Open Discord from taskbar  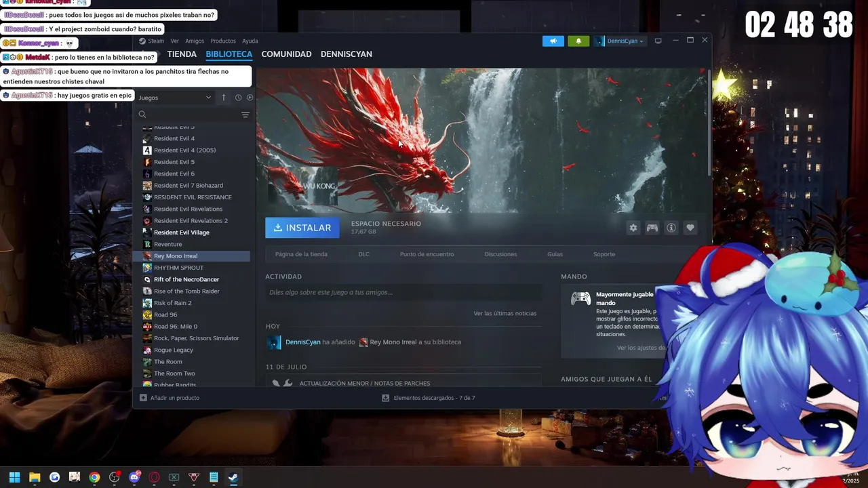(134, 477)
